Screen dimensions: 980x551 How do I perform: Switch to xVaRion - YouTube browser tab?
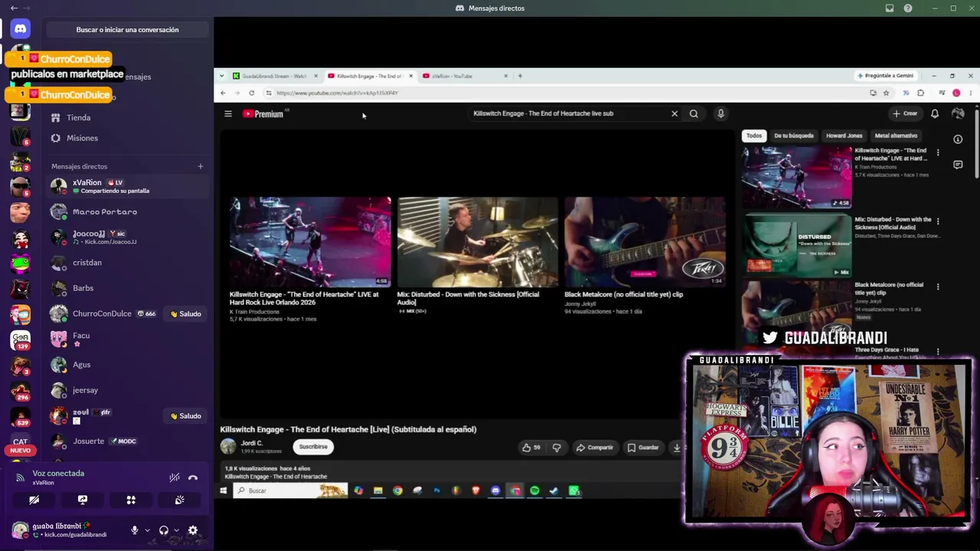[x=465, y=76]
